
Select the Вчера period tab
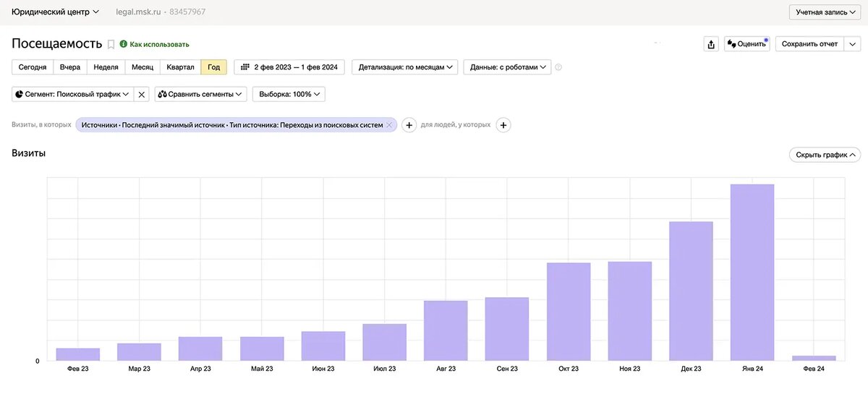(70, 67)
